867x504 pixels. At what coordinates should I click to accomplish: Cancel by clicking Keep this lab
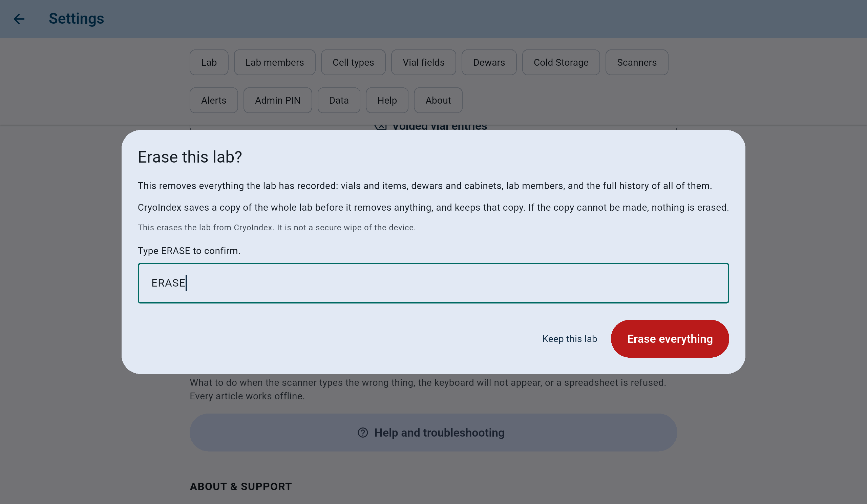(x=569, y=338)
